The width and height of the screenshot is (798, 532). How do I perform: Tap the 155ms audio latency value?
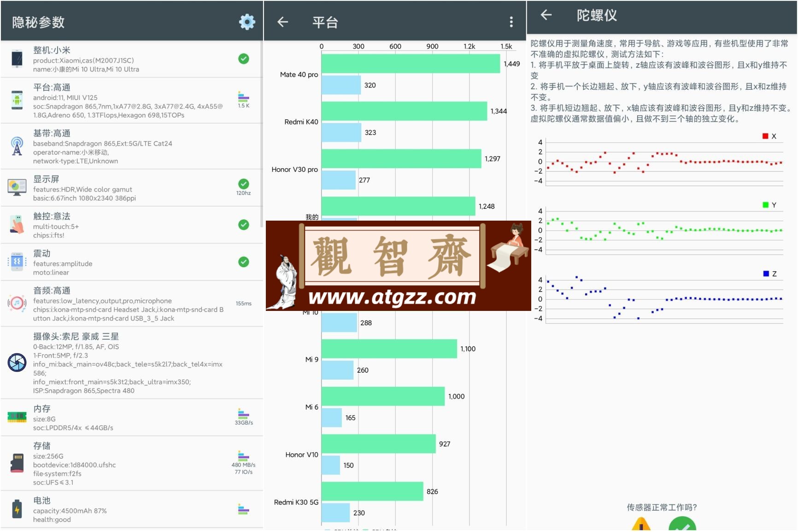(243, 304)
